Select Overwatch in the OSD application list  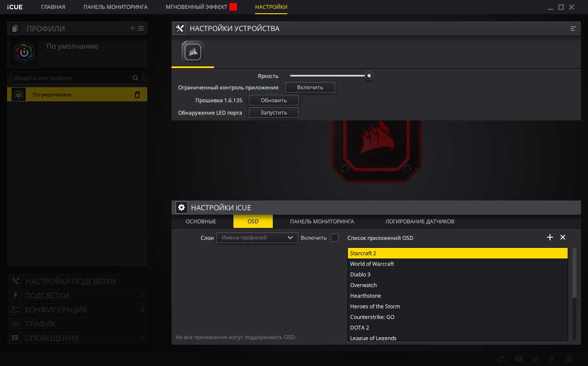pos(363,285)
